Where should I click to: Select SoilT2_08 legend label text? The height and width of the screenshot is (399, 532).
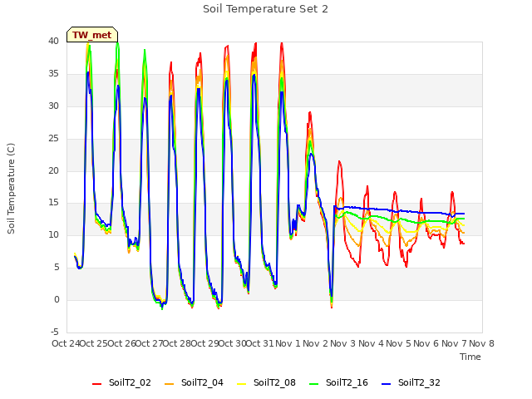point(274,383)
